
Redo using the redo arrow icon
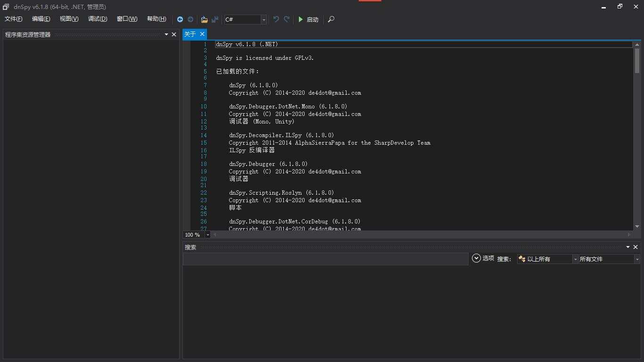(x=287, y=19)
